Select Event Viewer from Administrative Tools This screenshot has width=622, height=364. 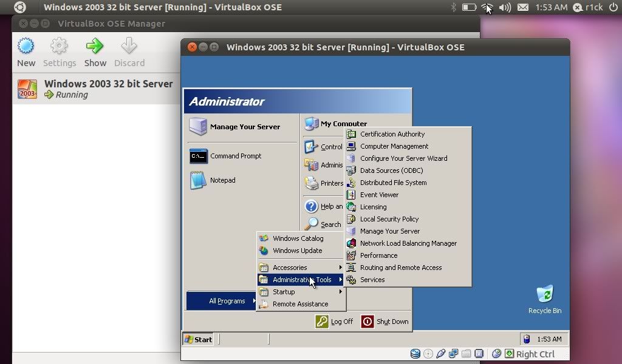point(379,195)
